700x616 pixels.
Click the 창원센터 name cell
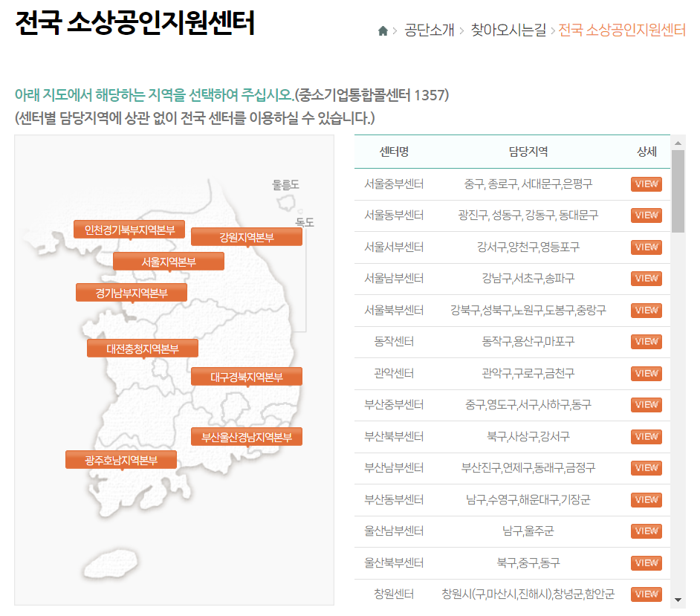pos(394,594)
